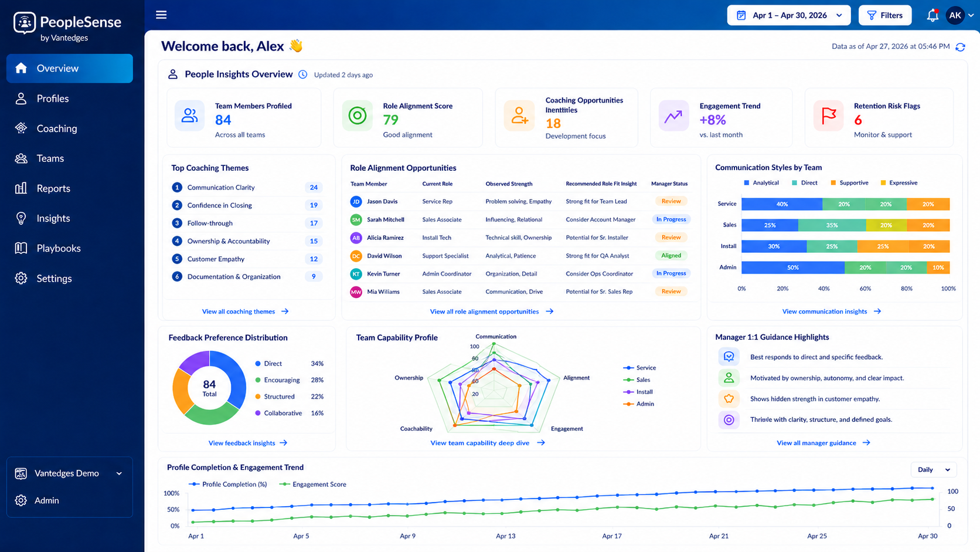
Task: Click the clarity and goals target icon
Action: 729,419
